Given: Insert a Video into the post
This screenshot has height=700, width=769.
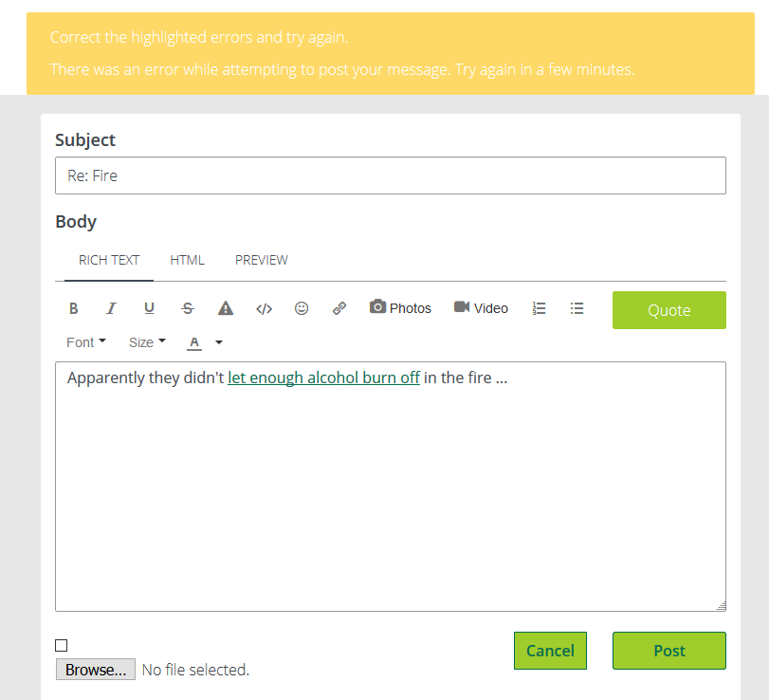Looking at the screenshot, I should [x=481, y=308].
